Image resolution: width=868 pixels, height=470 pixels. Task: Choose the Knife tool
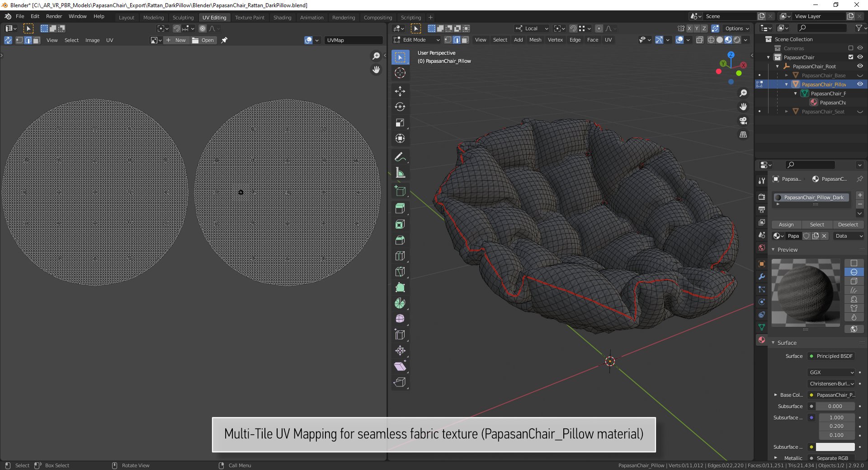400,272
